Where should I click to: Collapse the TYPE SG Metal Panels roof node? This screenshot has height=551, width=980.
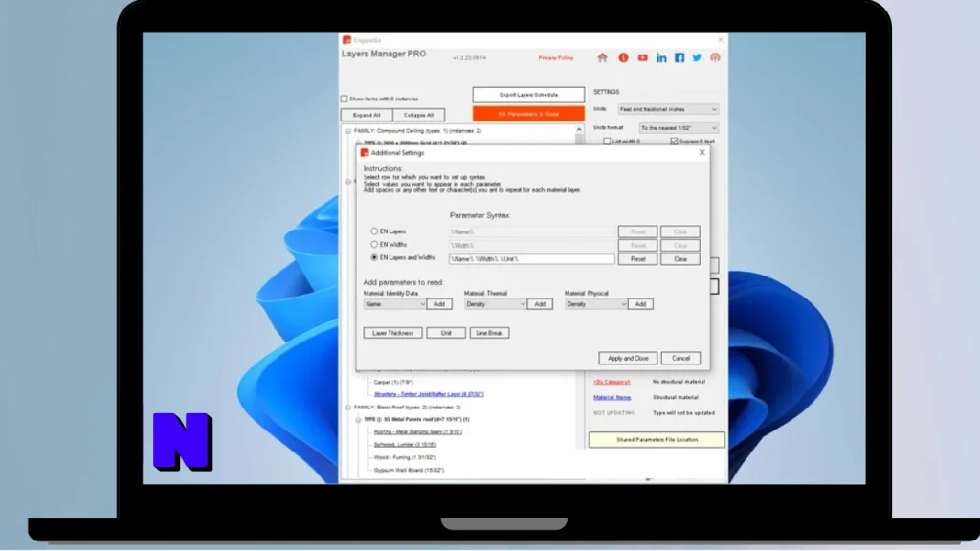point(358,420)
